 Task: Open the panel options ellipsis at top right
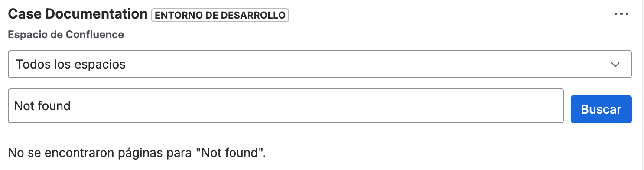[621, 14]
